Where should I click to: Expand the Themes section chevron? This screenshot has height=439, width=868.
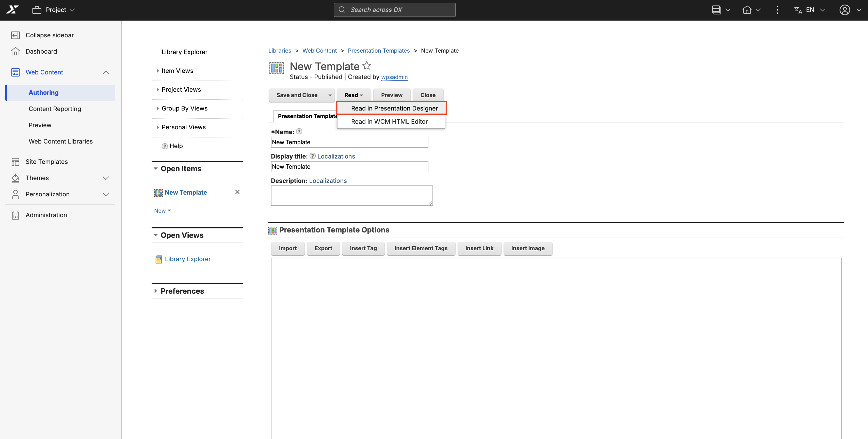106,178
